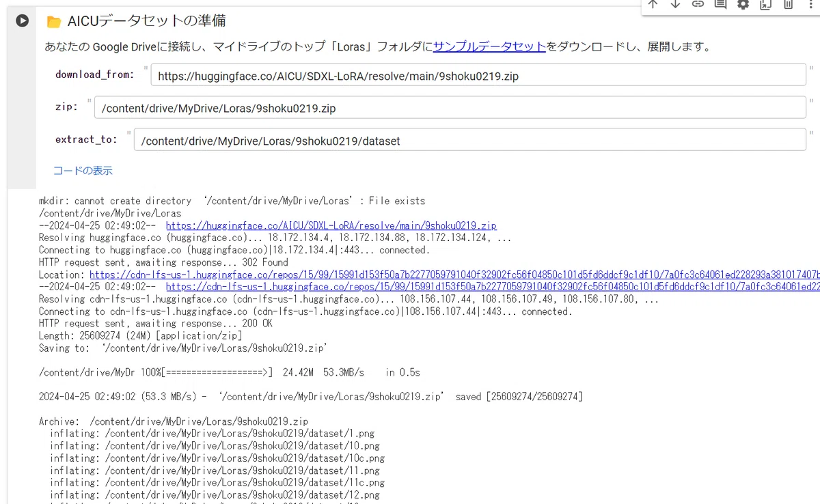Open more cell actions menu
Viewport: 820px width, 504px height.
click(x=810, y=4)
